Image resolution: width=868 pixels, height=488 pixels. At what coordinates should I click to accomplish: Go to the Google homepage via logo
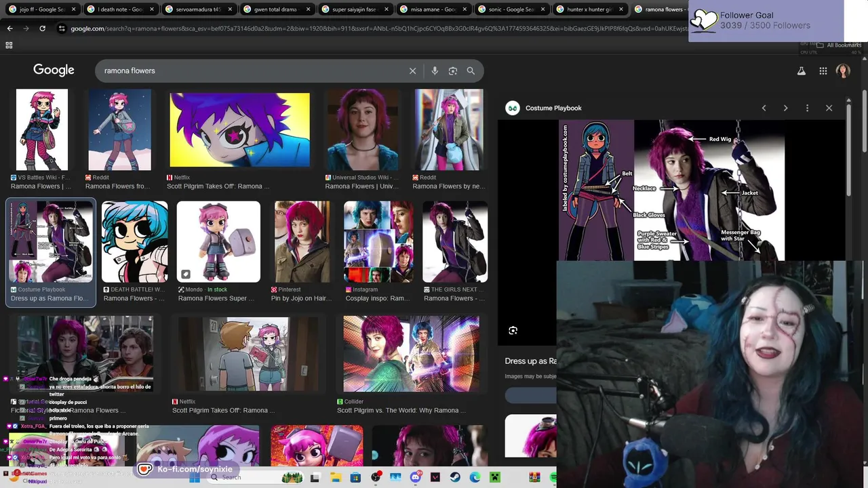(54, 70)
